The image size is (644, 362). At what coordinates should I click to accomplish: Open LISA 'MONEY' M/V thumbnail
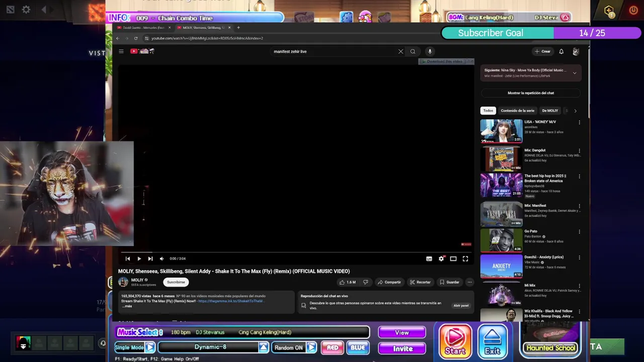pos(502,131)
